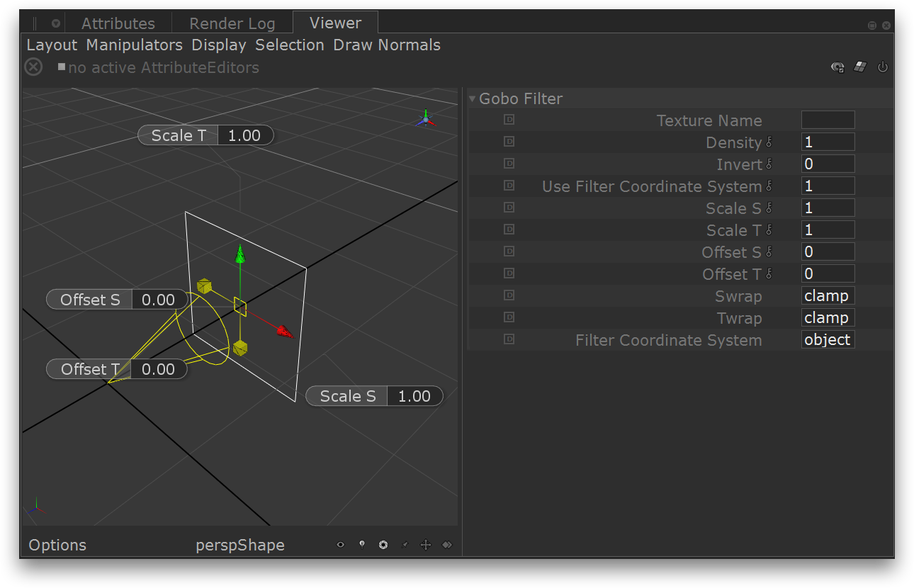Click the four-arrow move icon in viewer footer
Image resolution: width=914 pixels, height=588 pixels.
(x=426, y=545)
